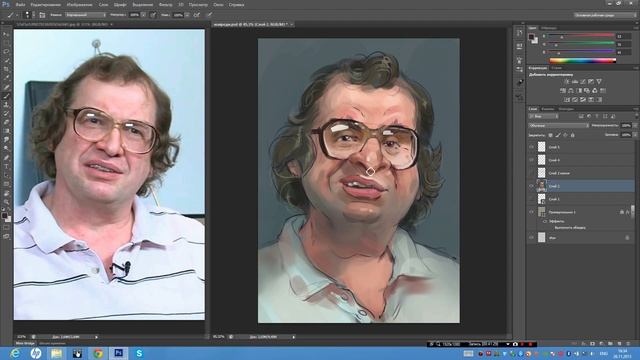
Task: Select the Crop tool
Action: click(6, 69)
